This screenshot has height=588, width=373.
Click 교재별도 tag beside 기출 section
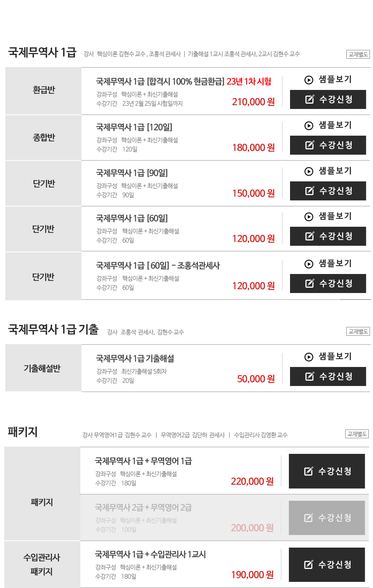click(358, 332)
